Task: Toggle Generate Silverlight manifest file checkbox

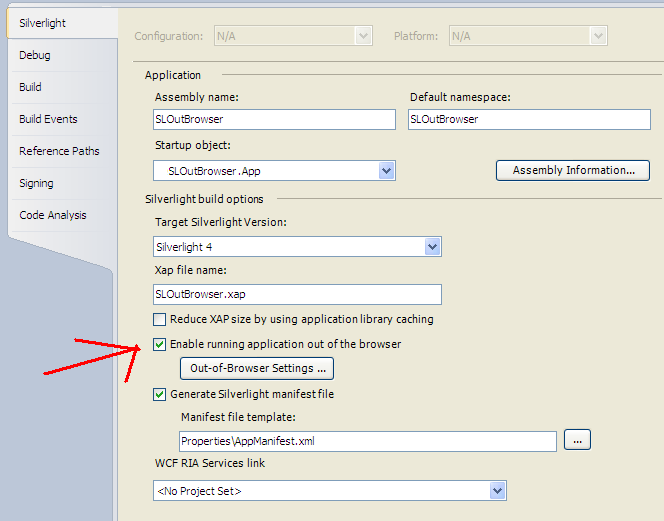Action: [159, 395]
